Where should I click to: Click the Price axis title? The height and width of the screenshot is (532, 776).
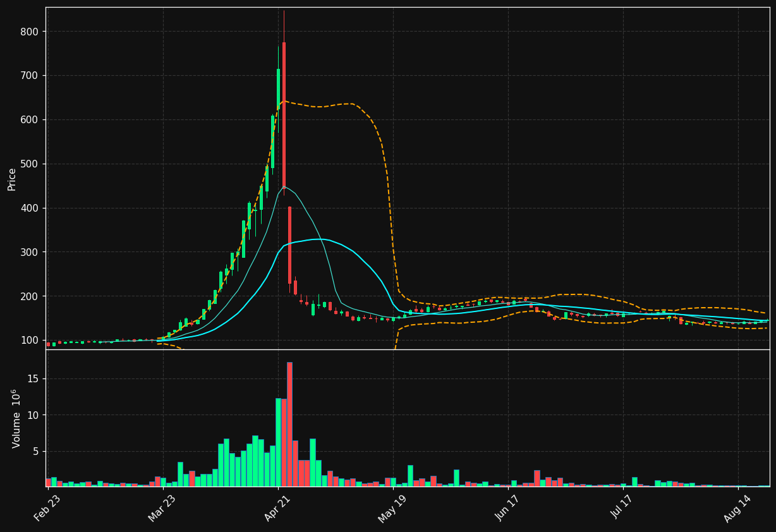pyautogui.click(x=12, y=179)
